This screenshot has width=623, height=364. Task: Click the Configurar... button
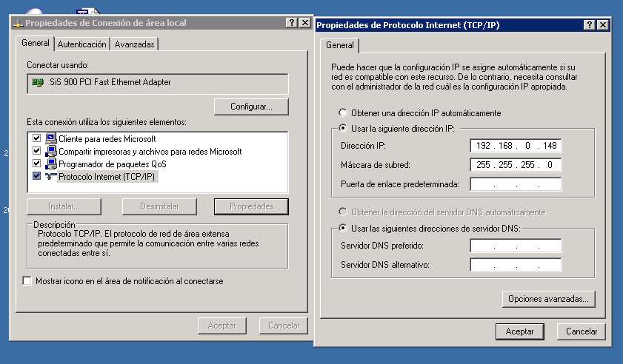(251, 107)
